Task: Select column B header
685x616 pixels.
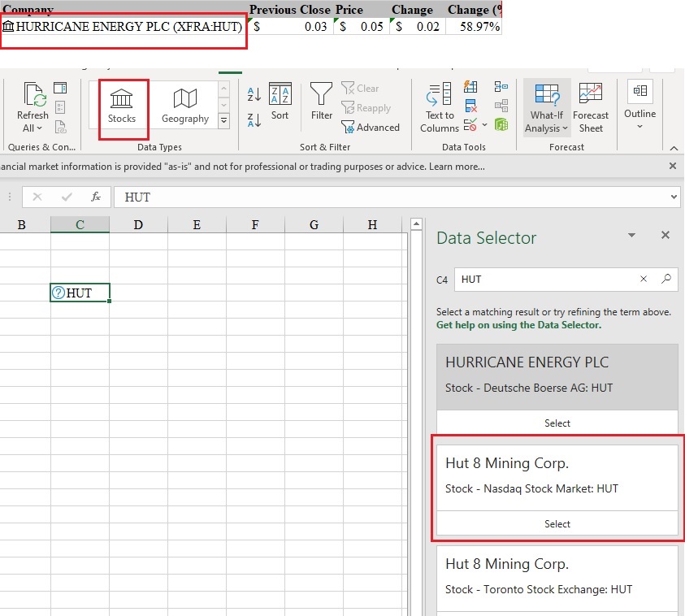Action: pos(21,224)
